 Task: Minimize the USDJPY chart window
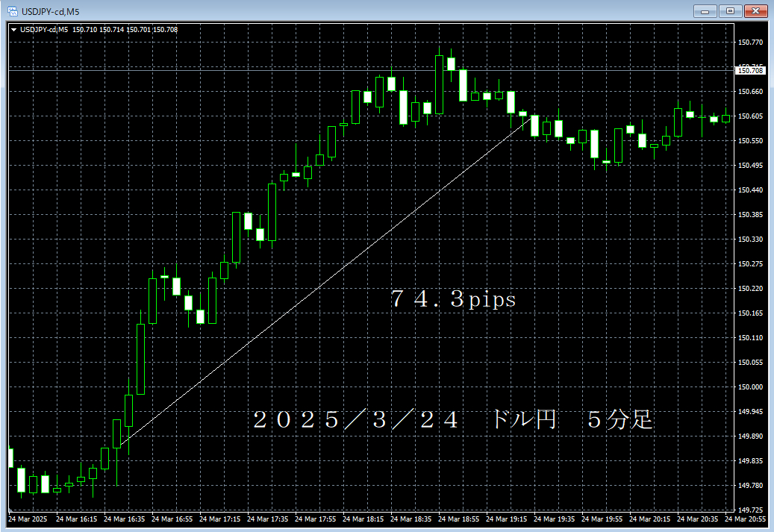704,11
